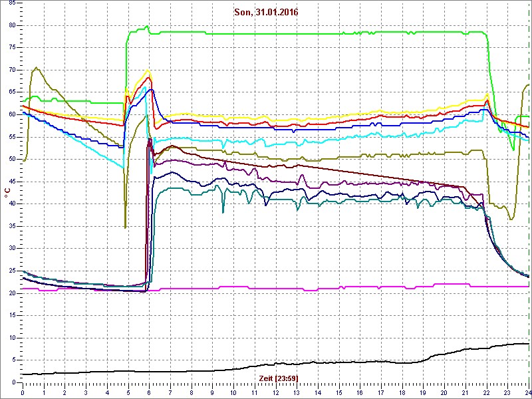Select the 55 tick label on temperature axis

[12, 137]
